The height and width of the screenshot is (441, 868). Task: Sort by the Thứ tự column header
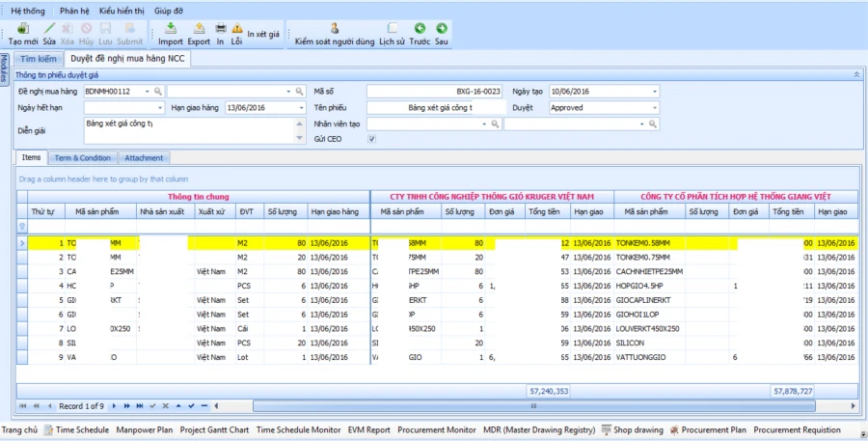(x=46, y=211)
